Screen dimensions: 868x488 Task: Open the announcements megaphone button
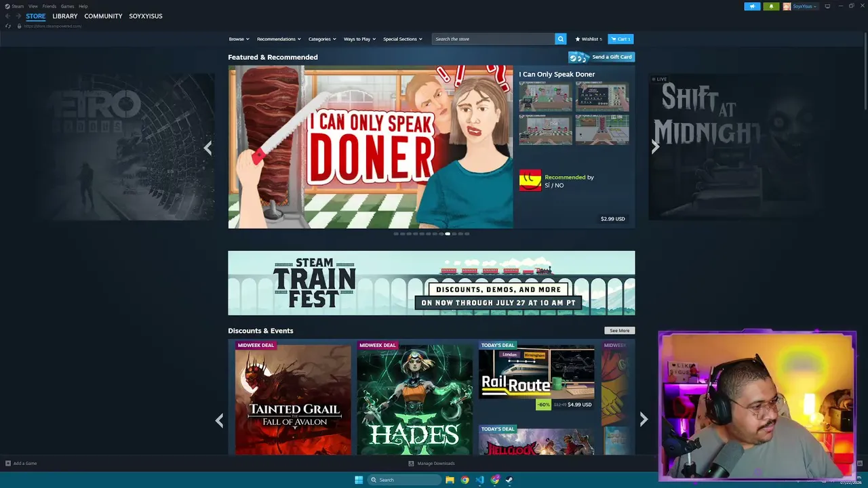752,6
